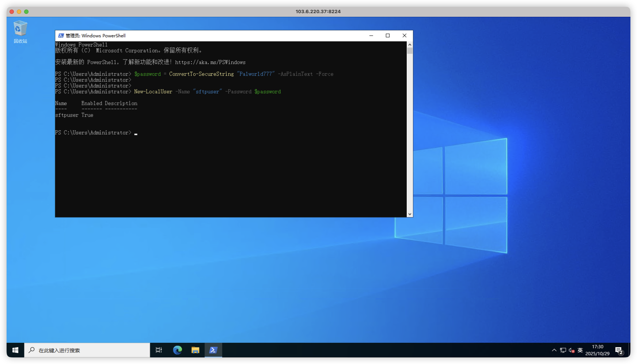Click the Windows Start button
This screenshot has width=637, height=364.
[15, 350]
